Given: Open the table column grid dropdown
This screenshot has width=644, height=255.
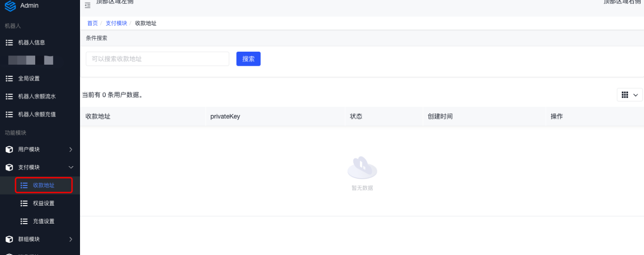Looking at the screenshot, I should tap(630, 95).
